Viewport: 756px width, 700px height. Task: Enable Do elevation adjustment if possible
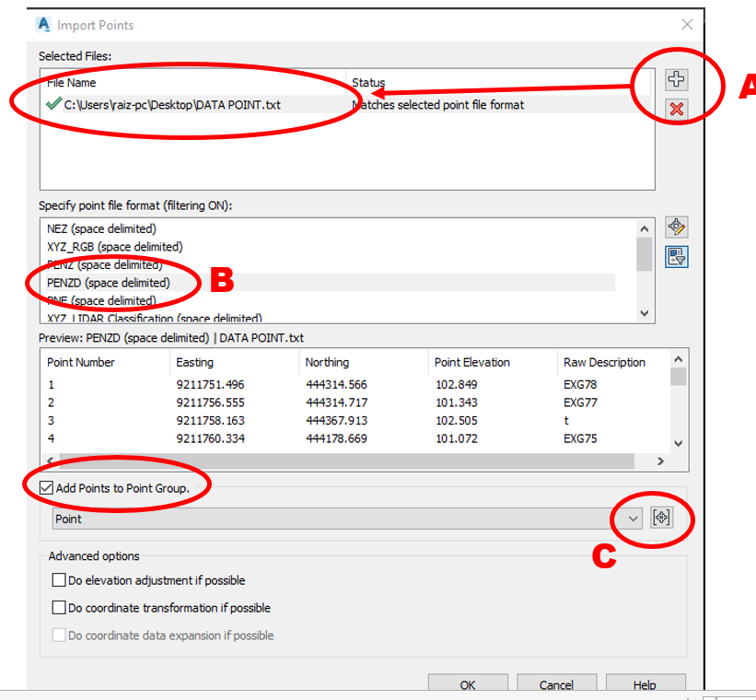point(59,581)
